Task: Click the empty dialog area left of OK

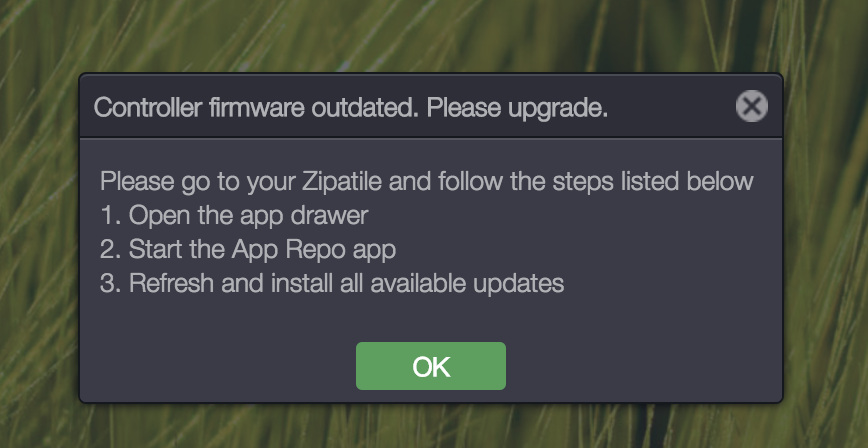Action: pos(220,366)
